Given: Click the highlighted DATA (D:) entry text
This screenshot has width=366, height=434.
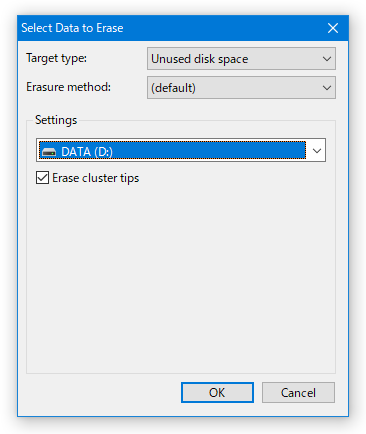Looking at the screenshot, I should click(87, 152).
